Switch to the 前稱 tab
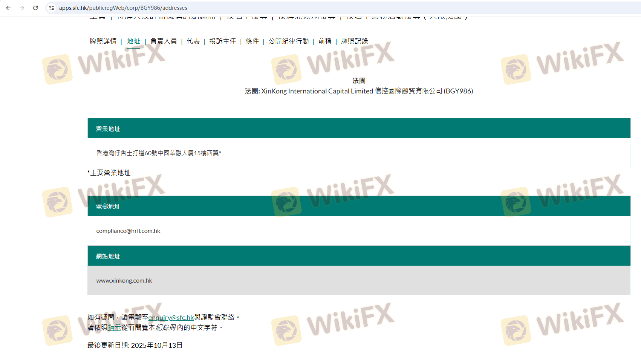641x364 pixels. click(x=325, y=41)
